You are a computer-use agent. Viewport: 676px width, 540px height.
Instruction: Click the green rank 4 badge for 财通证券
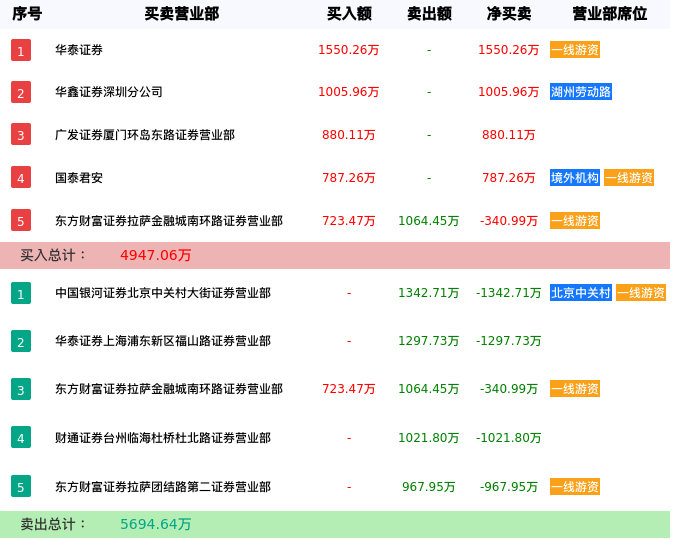pos(21,437)
